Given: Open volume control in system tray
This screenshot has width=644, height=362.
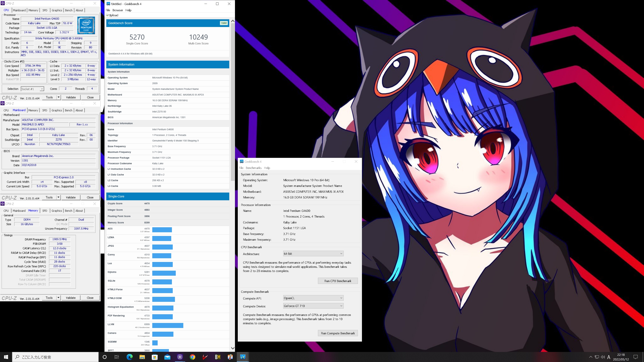Looking at the screenshot, I should (x=603, y=357).
